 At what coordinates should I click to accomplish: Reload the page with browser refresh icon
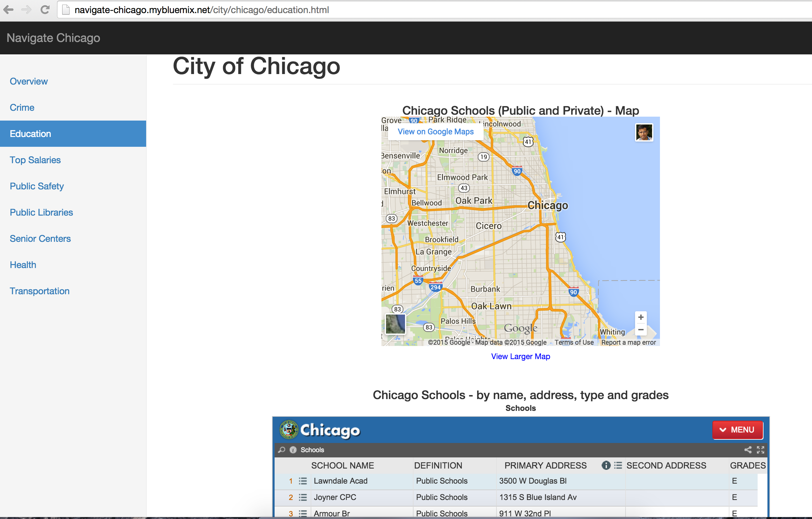(x=45, y=10)
